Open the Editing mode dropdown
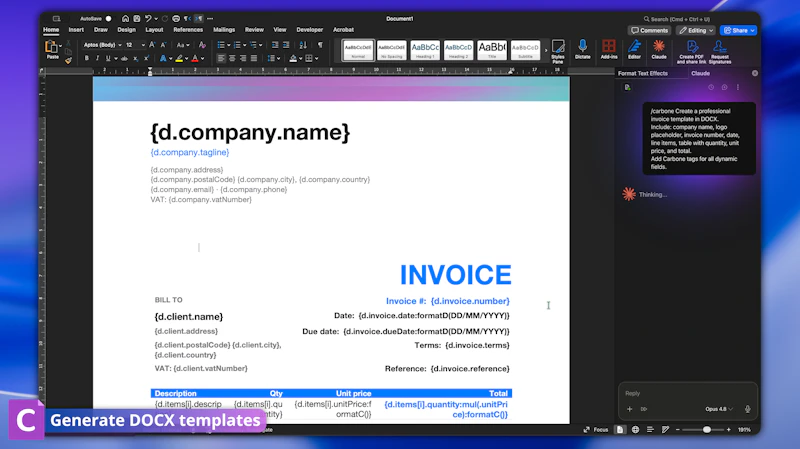Image resolution: width=800 pixels, height=449 pixels. coord(695,31)
